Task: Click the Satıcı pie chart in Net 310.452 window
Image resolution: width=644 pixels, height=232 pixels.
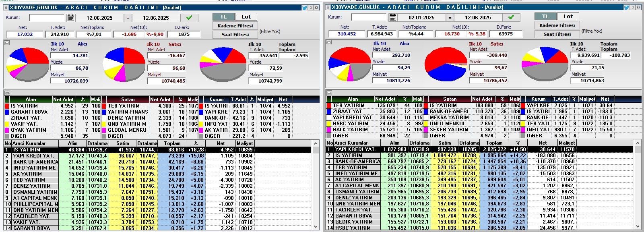Action: pos(445,64)
